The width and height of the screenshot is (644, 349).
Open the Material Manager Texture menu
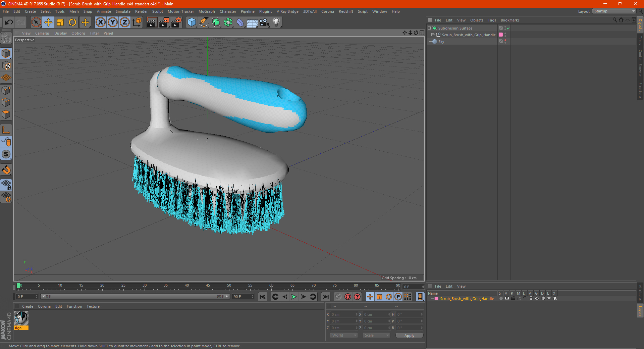pyautogui.click(x=93, y=306)
